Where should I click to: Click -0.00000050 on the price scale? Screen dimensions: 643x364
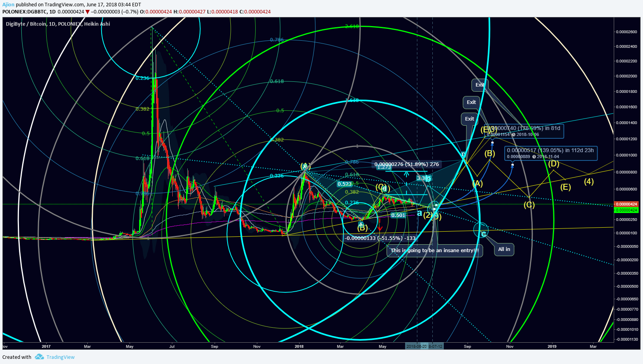[626, 247]
